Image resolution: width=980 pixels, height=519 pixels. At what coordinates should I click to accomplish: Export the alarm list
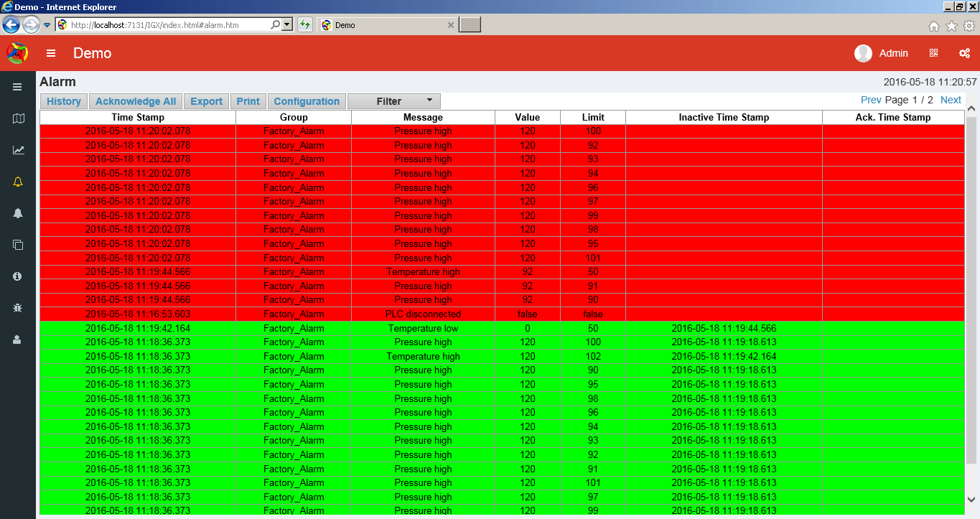207,101
